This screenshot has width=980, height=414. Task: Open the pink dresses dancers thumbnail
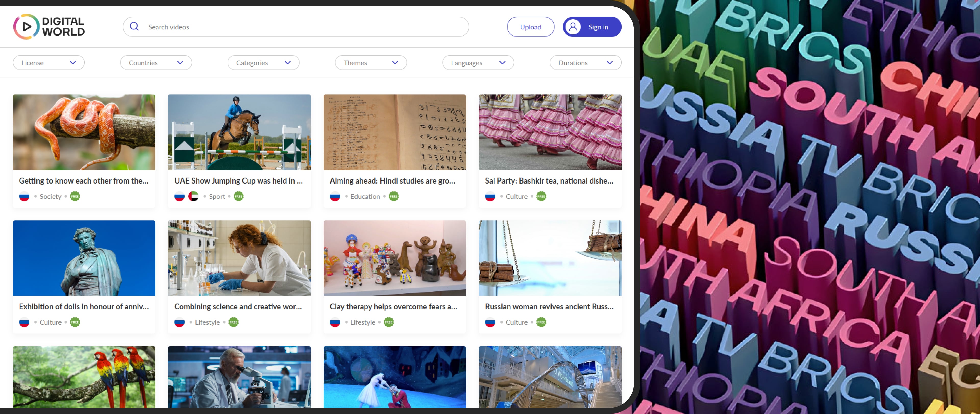point(550,132)
